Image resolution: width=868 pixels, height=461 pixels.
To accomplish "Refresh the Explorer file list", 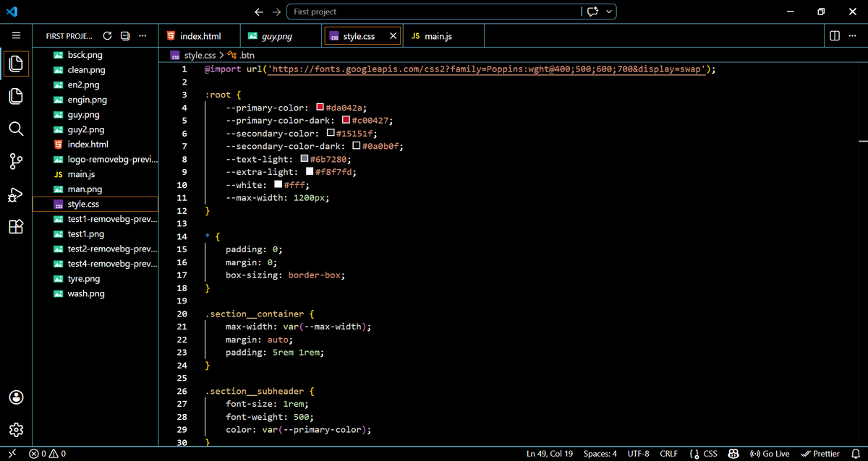I will 108,35.
